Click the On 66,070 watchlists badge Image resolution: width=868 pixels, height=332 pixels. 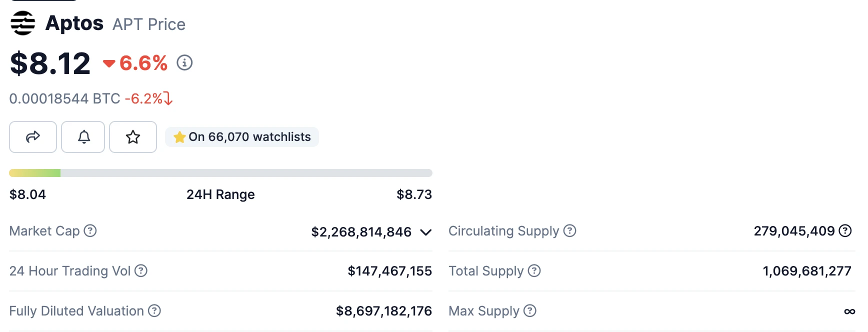[x=242, y=137]
